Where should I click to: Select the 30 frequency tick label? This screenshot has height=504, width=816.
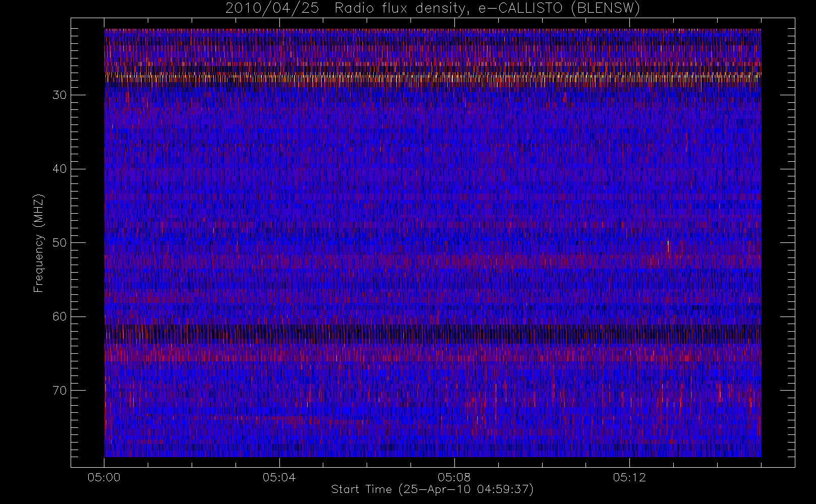[x=60, y=95]
